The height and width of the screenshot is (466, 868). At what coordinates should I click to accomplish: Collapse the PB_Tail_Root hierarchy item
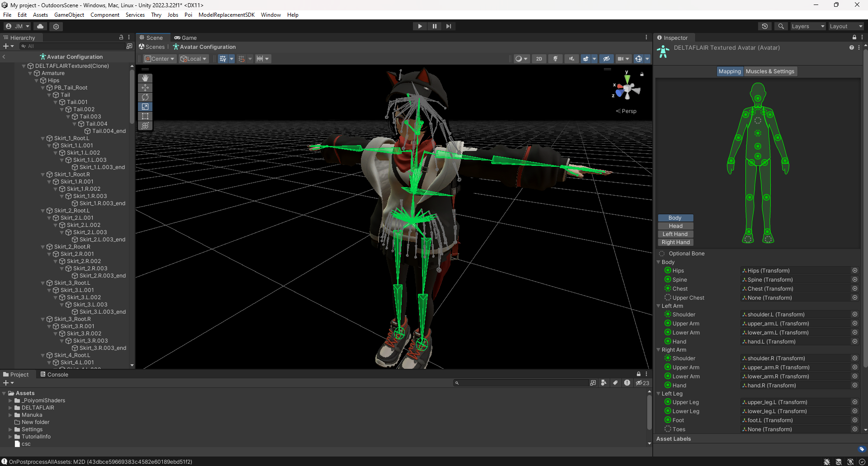pos(43,88)
